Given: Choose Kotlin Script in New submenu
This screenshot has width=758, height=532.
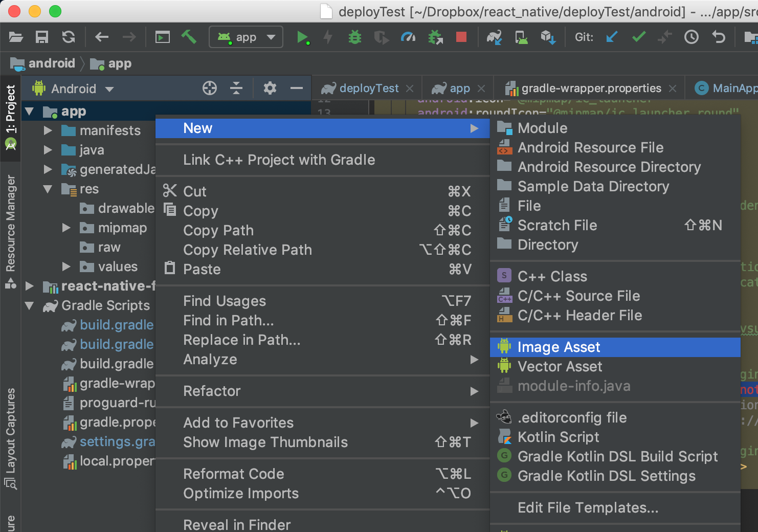Looking at the screenshot, I should tap(615, 437).
